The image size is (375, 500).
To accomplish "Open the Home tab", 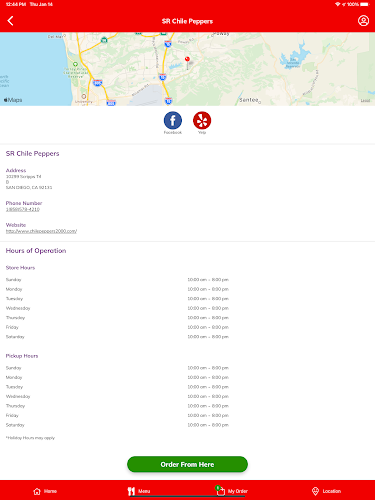I will click(45, 491).
